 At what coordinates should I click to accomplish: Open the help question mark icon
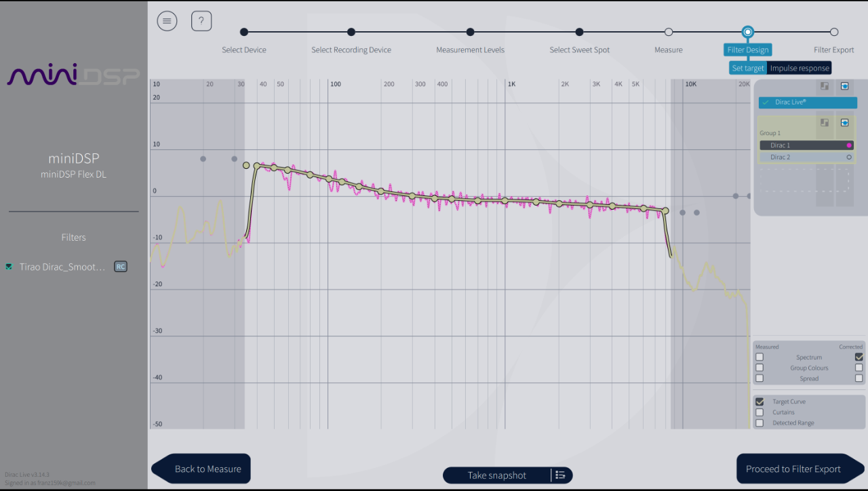[201, 21]
